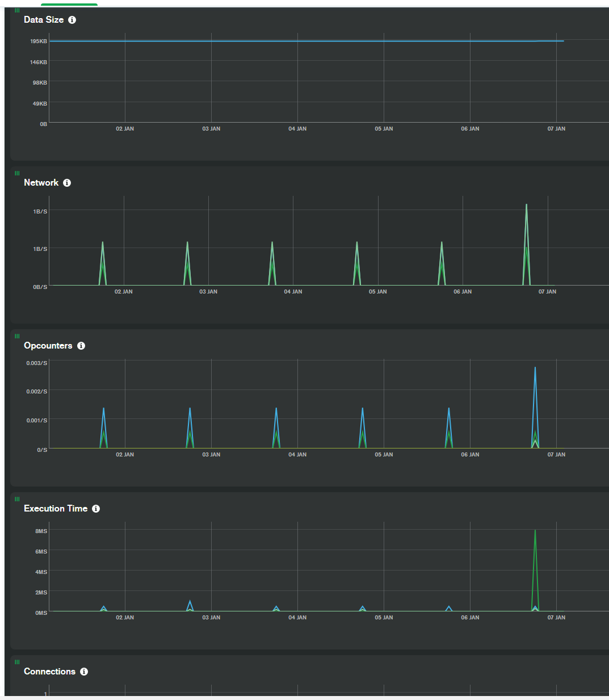Click the Execution Time info icon
The height and width of the screenshot is (700, 609).
coord(96,509)
